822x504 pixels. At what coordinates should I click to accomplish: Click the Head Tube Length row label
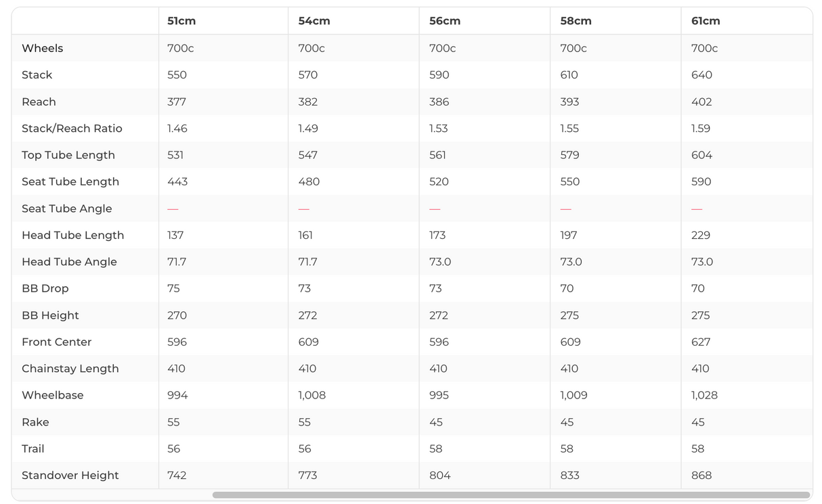[x=72, y=235]
